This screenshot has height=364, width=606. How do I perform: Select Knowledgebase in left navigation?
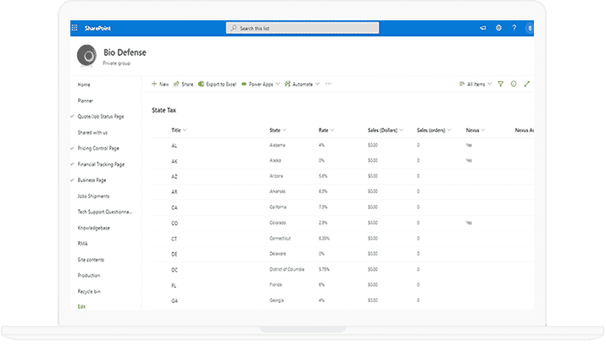coord(93,228)
